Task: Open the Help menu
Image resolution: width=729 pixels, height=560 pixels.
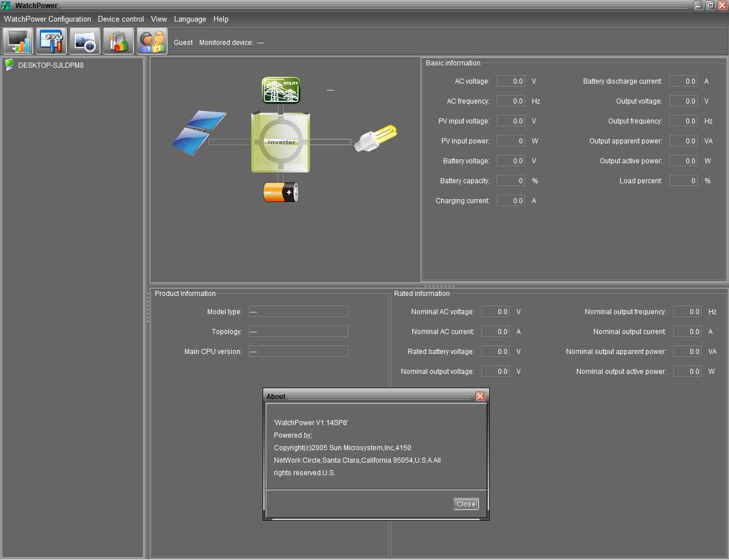Action: [221, 19]
